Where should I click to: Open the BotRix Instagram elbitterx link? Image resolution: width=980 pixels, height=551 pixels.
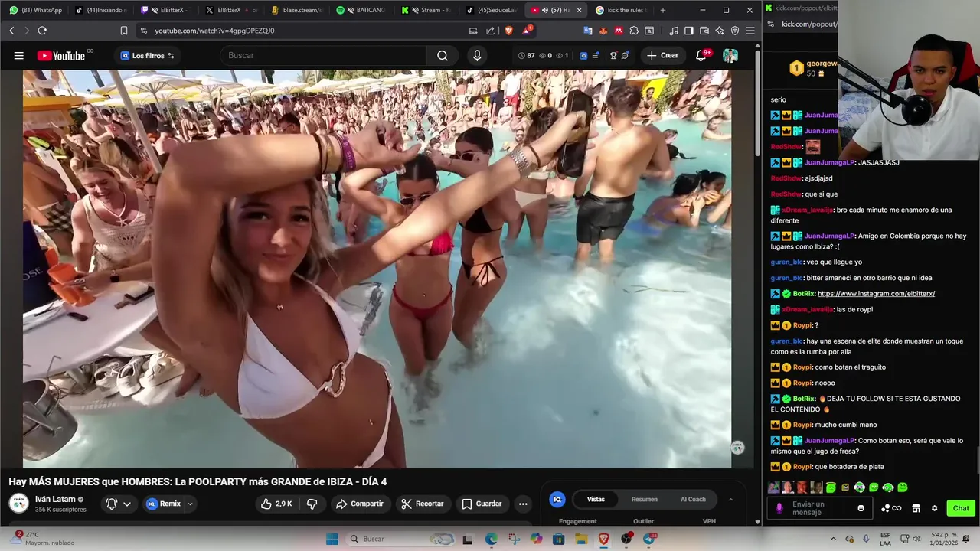(876, 294)
